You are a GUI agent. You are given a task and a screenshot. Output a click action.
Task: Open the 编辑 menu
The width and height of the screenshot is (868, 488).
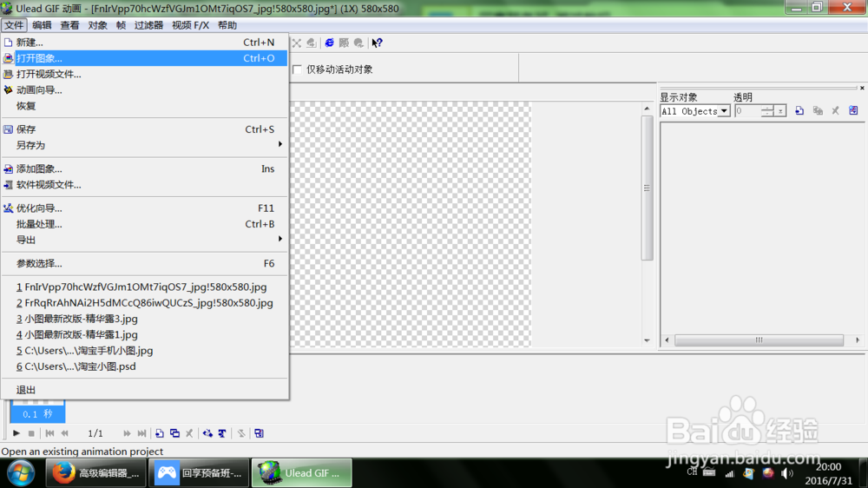pos(42,25)
